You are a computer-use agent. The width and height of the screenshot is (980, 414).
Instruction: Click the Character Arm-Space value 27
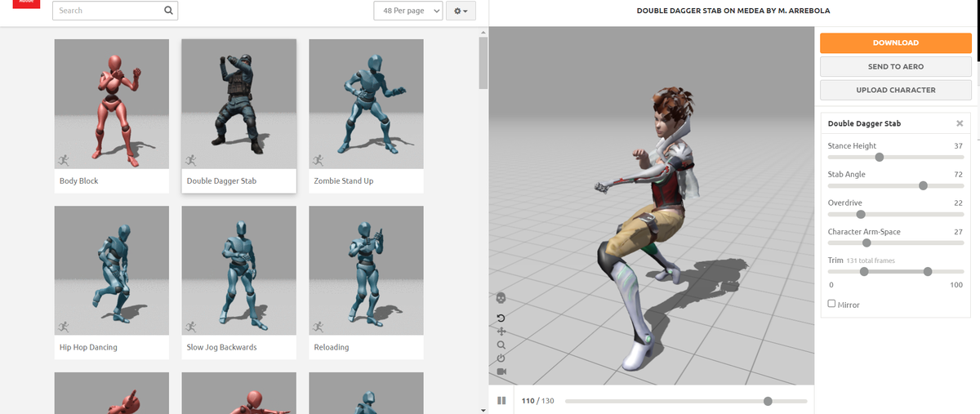[959, 231]
